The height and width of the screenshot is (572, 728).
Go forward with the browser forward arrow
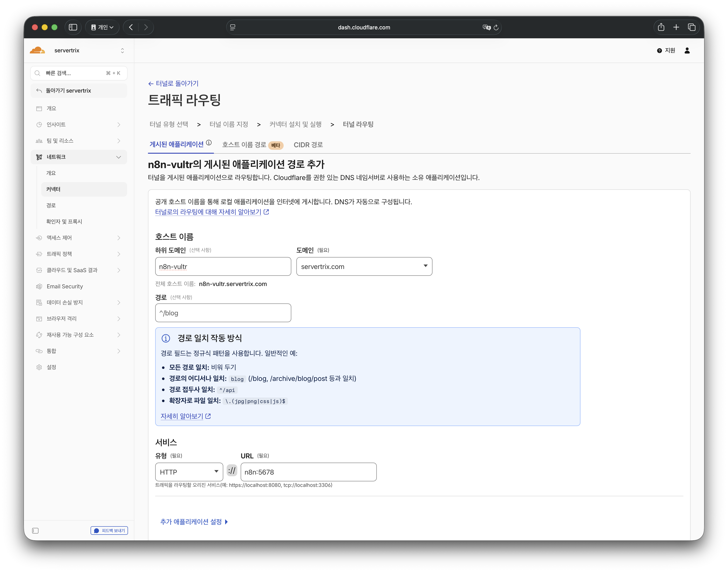(x=146, y=27)
